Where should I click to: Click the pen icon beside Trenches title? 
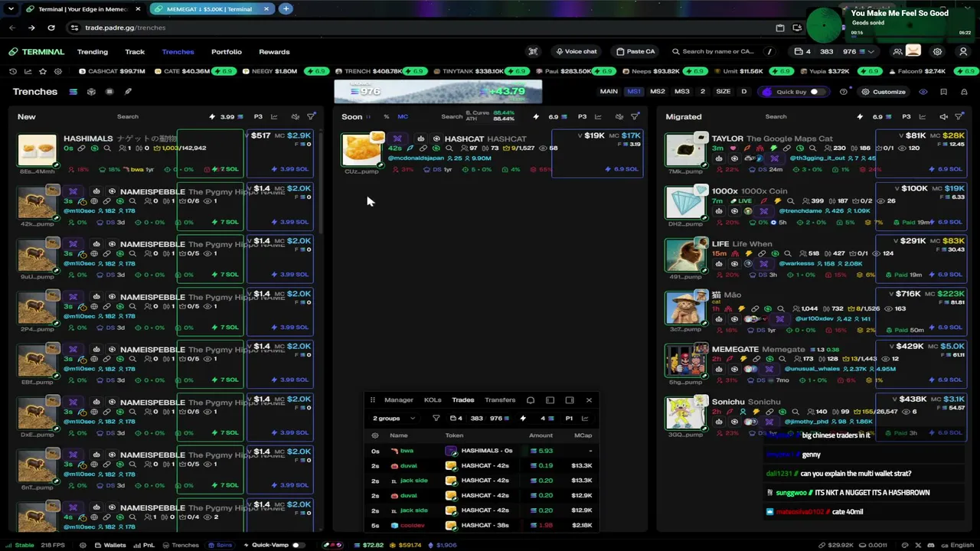pyautogui.click(x=128, y=92)
